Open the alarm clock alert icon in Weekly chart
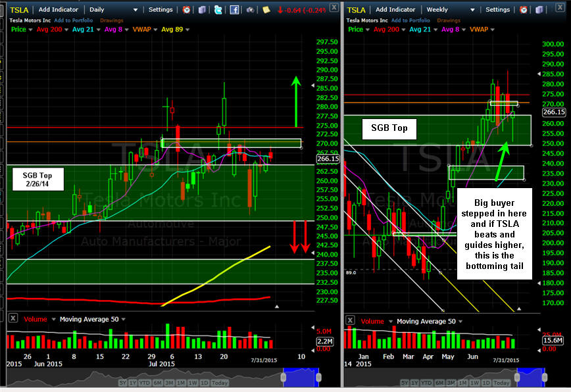Viewport: 571px width, 392px height. pos(523,10)
